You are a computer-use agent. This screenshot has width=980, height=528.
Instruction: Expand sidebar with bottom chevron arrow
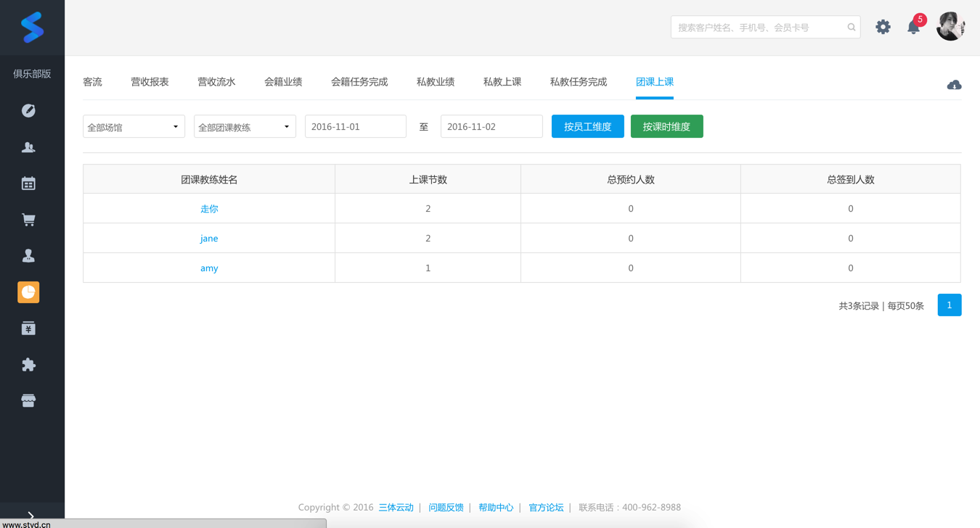point(31,515)
